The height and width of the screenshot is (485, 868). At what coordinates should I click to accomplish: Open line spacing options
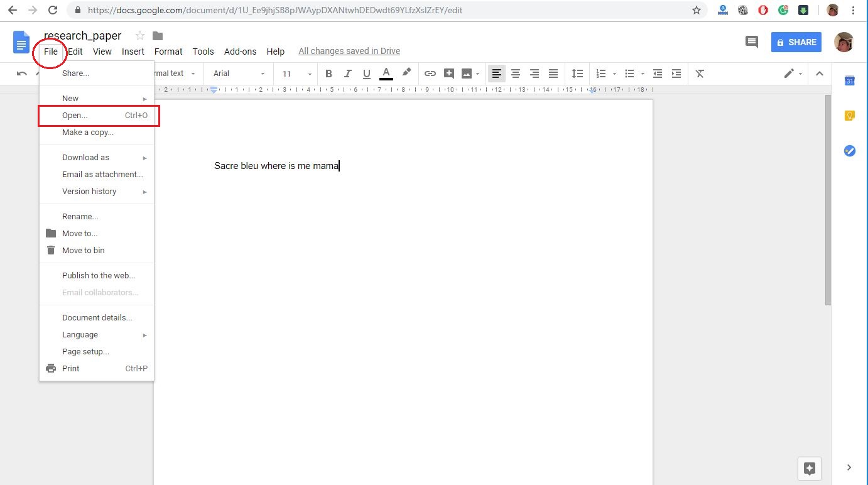click(x=577, y=74)
